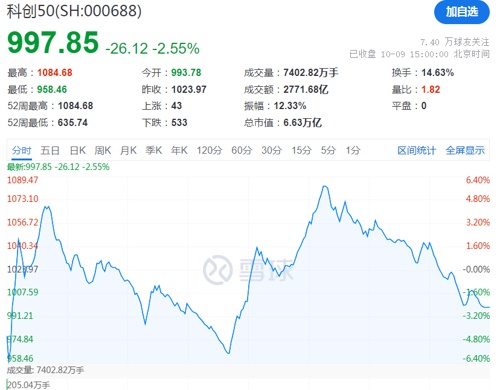
Task: Click the 997.85 current price
Action: tap(53, 43)
